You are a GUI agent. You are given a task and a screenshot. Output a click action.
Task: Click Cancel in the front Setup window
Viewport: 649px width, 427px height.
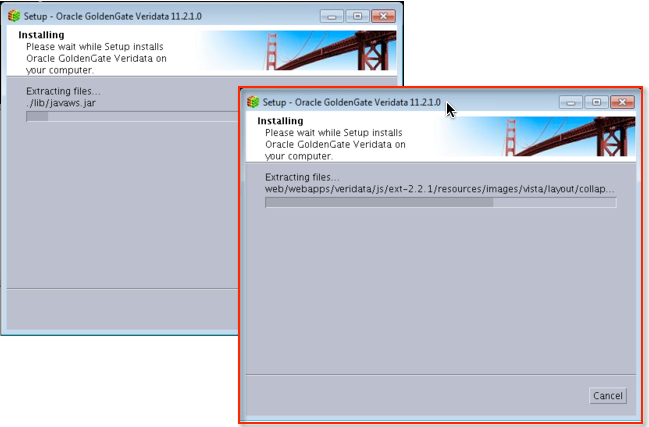tap(608, 396)
